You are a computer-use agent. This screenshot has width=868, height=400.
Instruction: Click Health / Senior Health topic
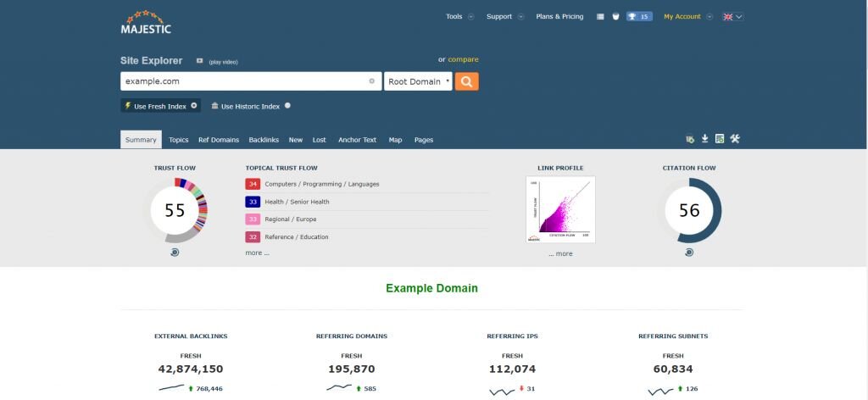(297, 202)
